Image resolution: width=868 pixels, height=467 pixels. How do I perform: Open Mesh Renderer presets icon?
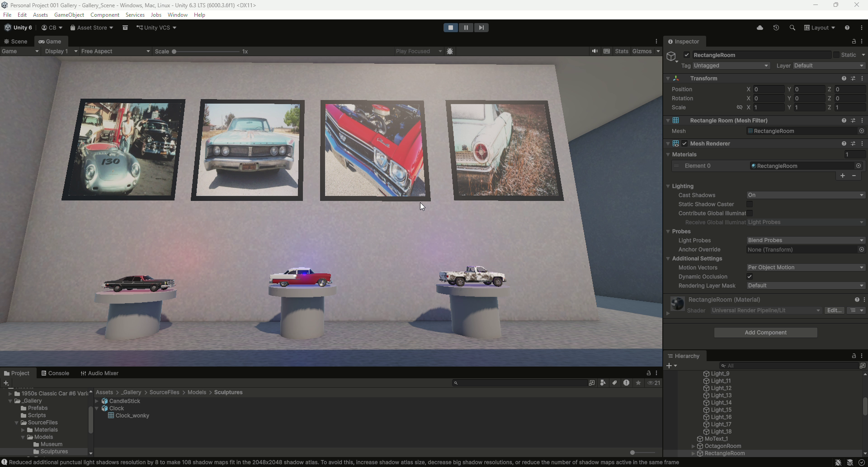(853, 143)
